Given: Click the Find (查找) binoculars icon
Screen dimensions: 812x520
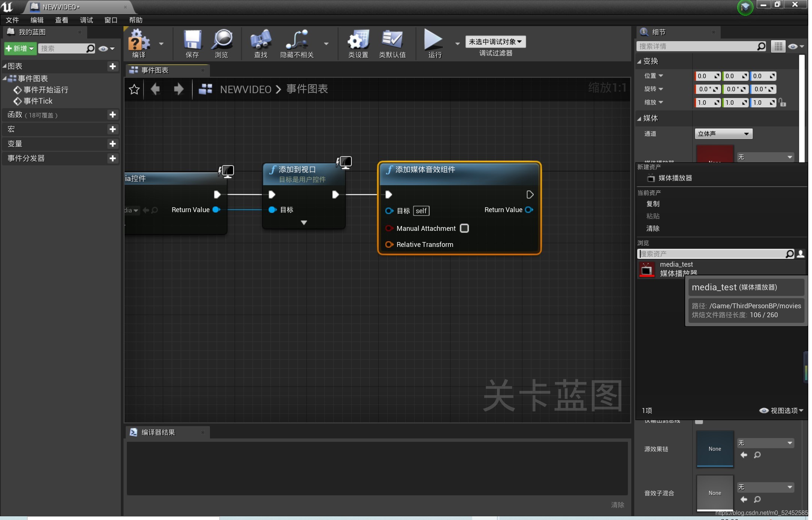Looking at the screenshot, I should tap(261, 40).
